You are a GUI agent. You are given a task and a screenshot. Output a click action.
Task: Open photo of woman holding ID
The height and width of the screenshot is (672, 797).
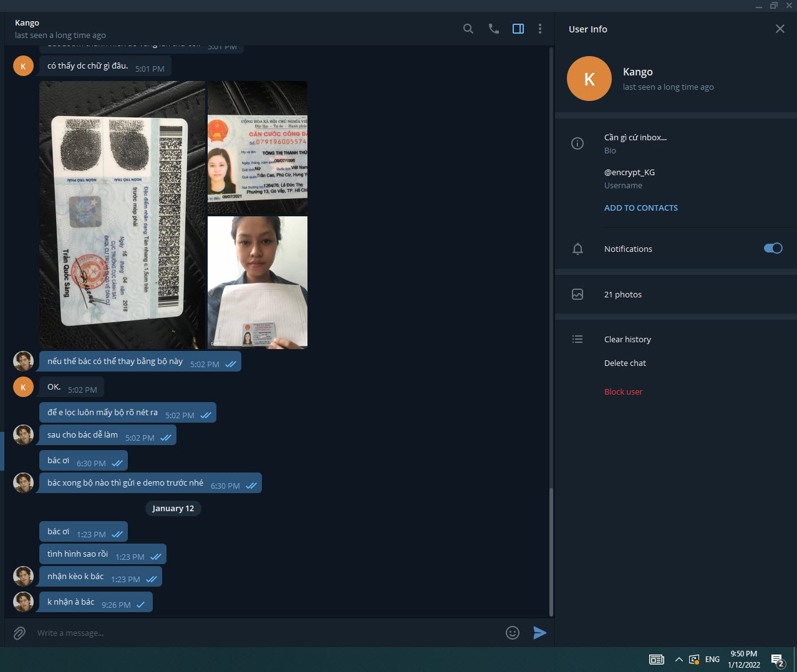(x=258, y=282)
